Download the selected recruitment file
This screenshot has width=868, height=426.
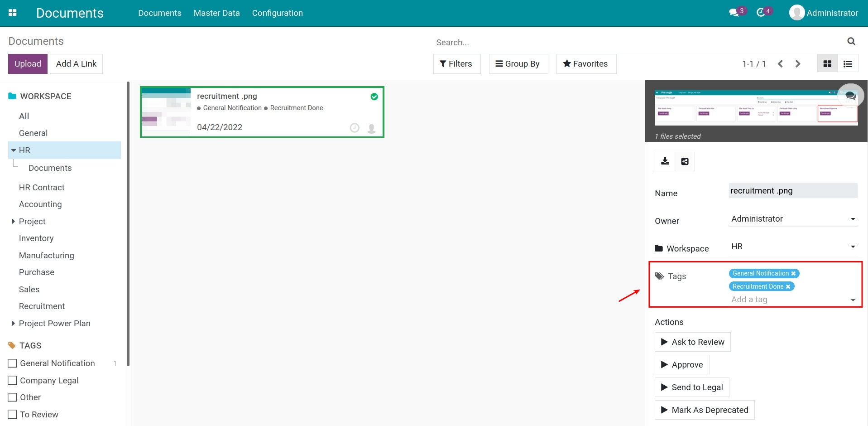coord(664,161)
